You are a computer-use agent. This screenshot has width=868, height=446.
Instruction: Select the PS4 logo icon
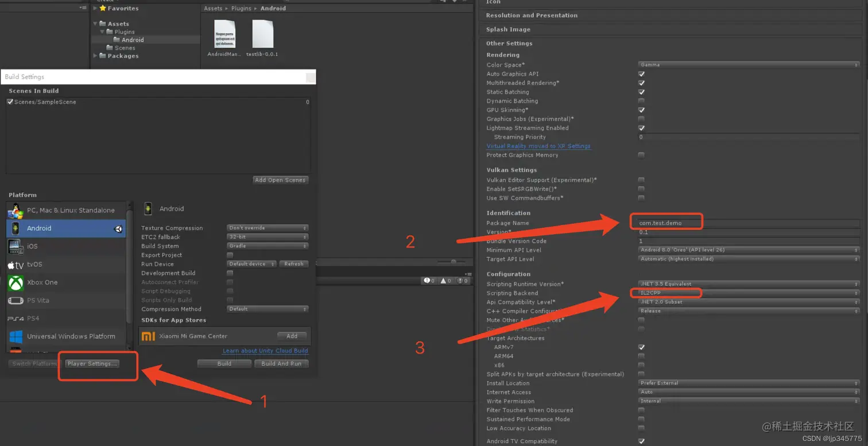(15, 319)
